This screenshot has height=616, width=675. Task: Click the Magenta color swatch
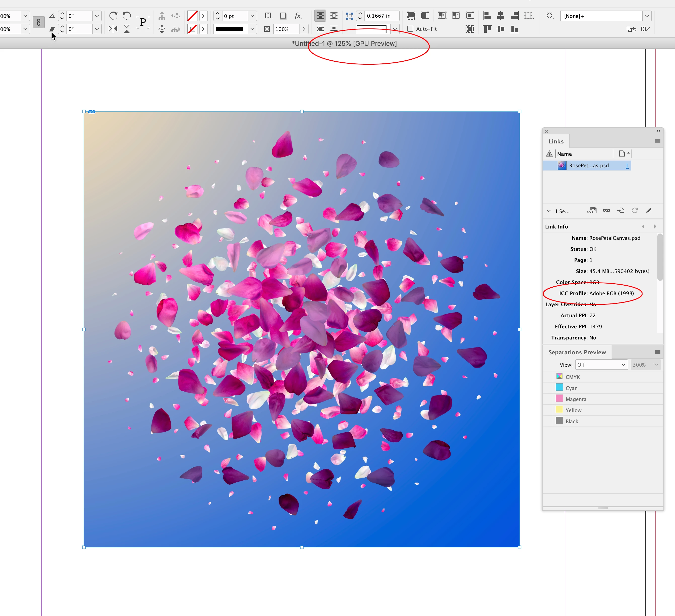point(559,399)
